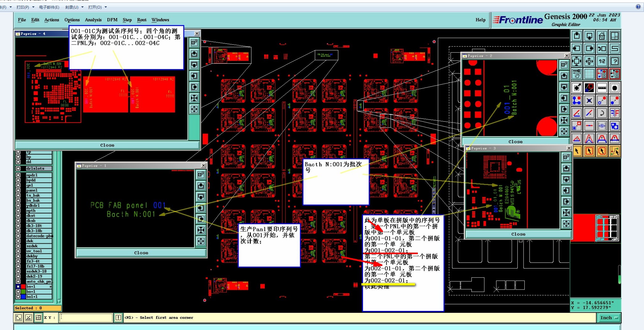Select the plain black arrow pointer tool
Image resolution: width=644 pixels, height=330 pixels.
[577, 151]
